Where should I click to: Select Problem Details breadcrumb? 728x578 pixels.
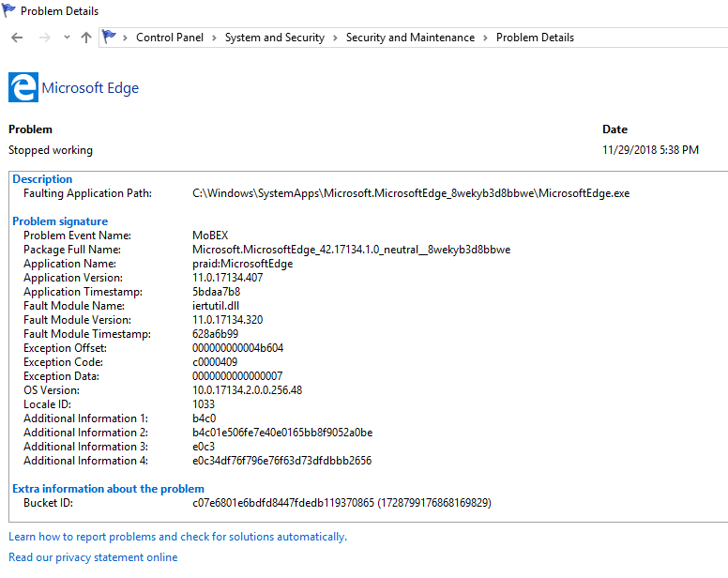(535, 38)
